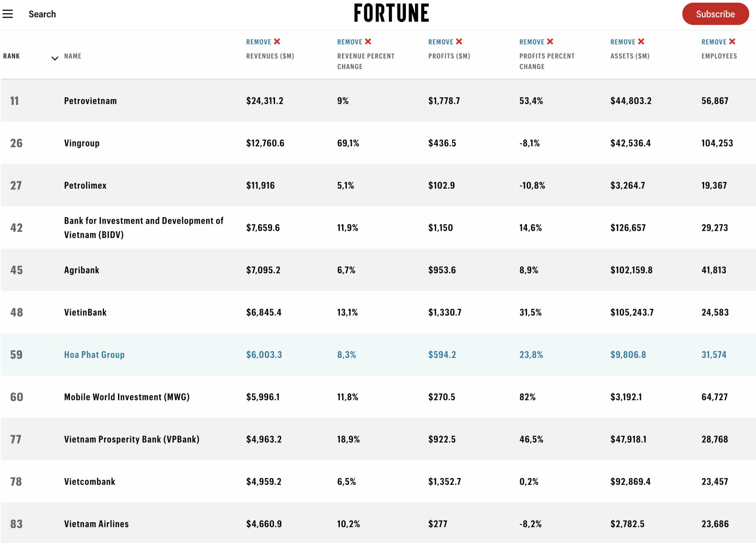Open the Hoa Phat Group company page

point(94,354)
